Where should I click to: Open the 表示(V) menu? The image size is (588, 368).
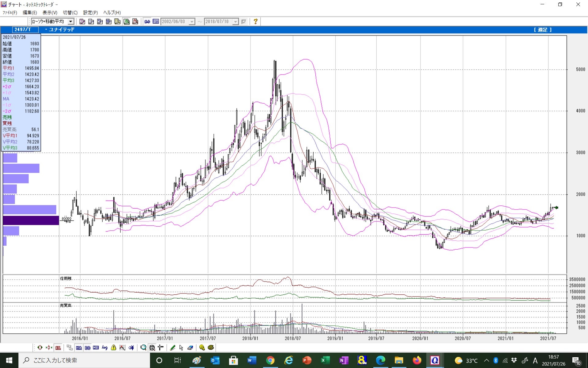click(x=50, y=13)
